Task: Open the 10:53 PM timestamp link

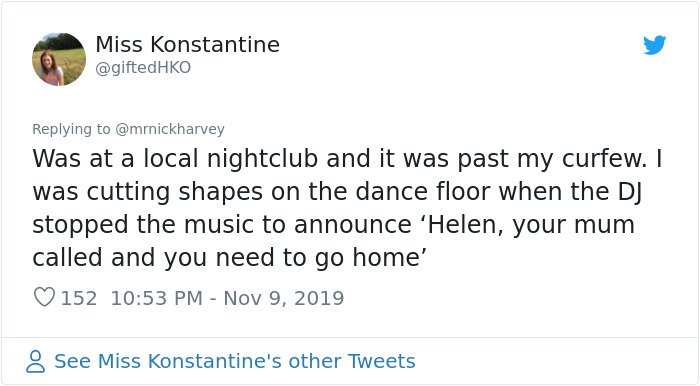Action: [156, 298]
